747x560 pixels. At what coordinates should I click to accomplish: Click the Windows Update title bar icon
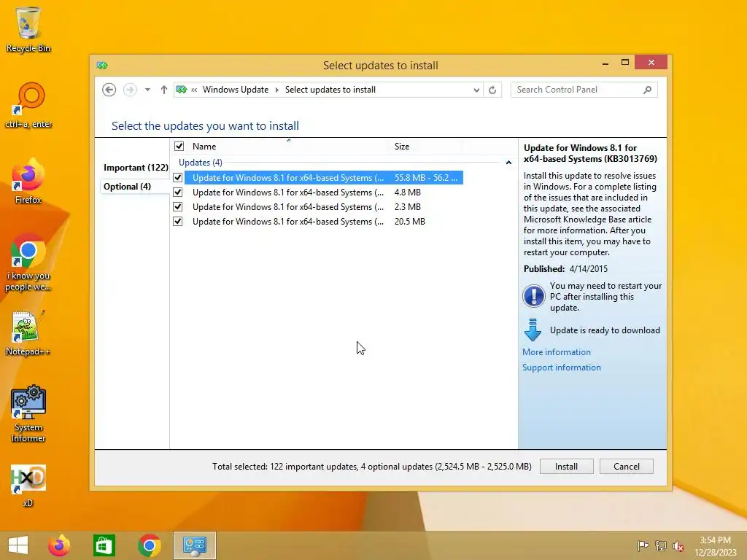coord(102,65)
